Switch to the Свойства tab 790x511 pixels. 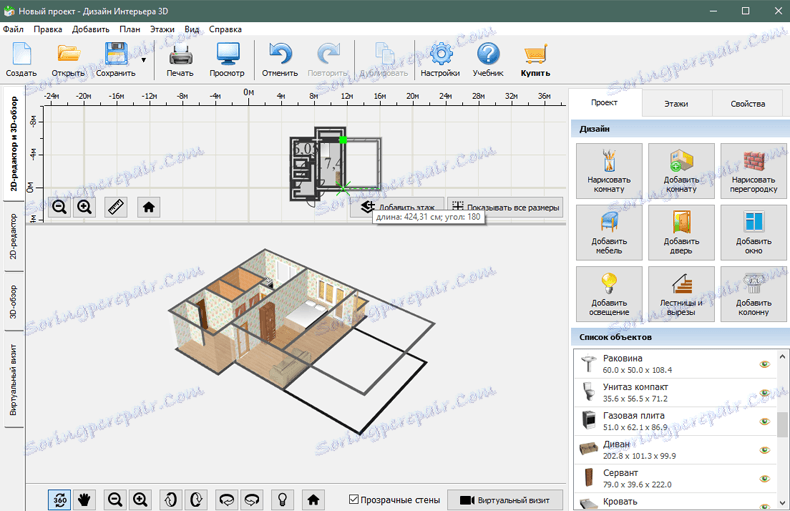click(x=747, y=103)
